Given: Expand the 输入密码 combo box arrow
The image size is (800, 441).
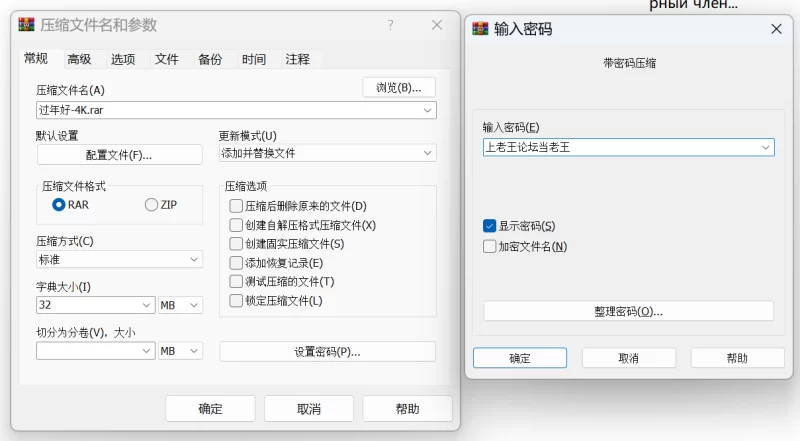Looking at the screenshot, I should pos(766,147).
